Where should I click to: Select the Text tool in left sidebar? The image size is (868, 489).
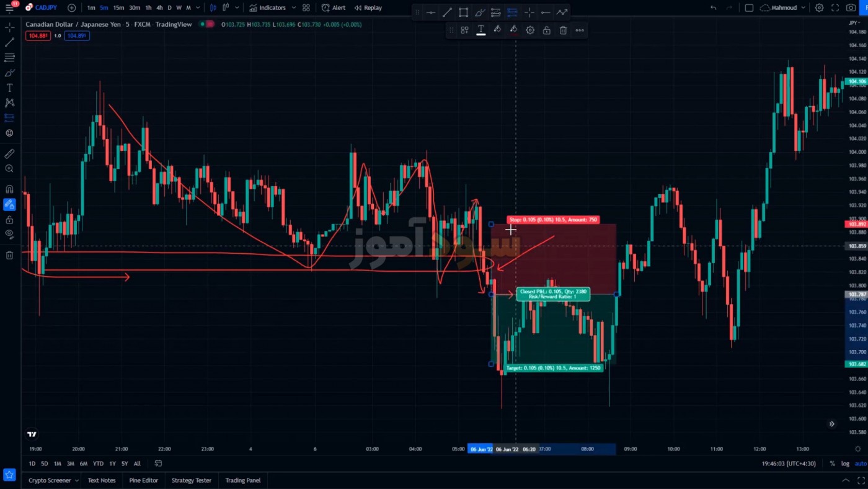click(x=9, y=87)
